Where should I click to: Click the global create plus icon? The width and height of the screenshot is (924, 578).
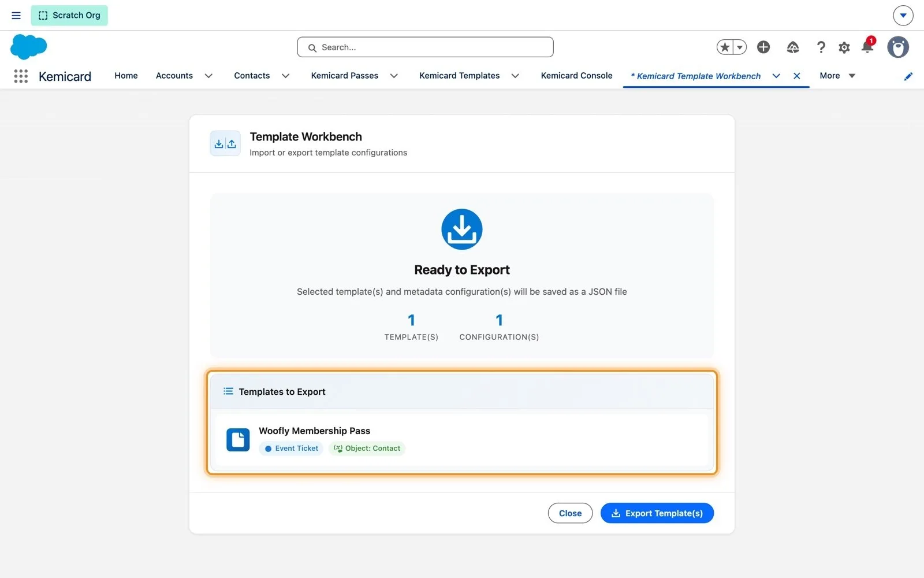pyautogui.click(x=763, y=47)
